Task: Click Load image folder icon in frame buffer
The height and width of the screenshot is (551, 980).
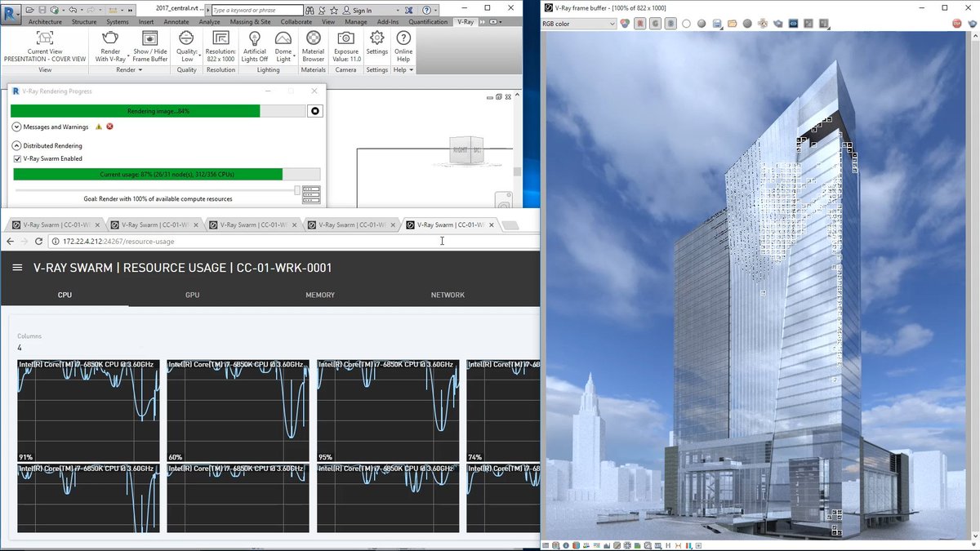Action: (732, 23)
